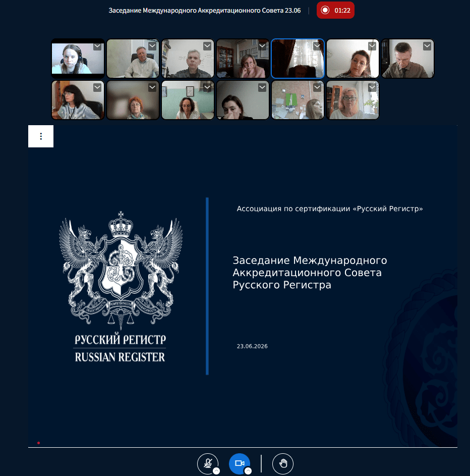
Task: Select the blue-outlined video tile with curtains
Action: click(298, 59)
